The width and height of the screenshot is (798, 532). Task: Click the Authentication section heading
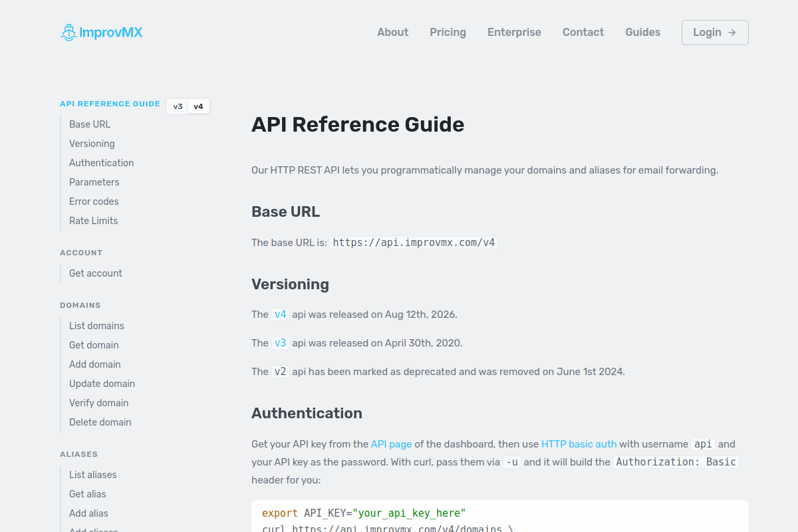[307, 413]
